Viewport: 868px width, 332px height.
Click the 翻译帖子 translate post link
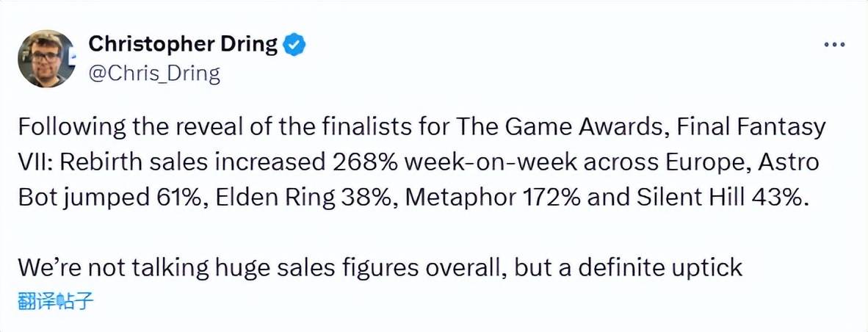[x=56, y=300]
